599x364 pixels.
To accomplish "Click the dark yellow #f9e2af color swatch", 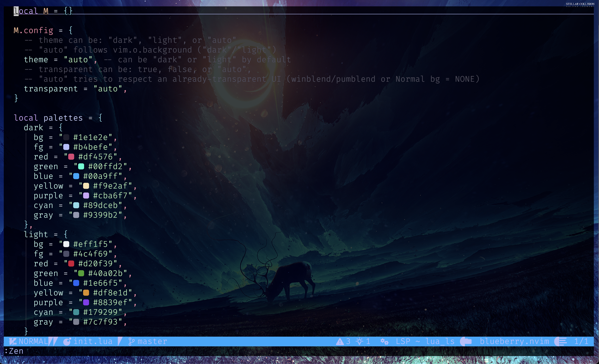I will pos(86,186).
